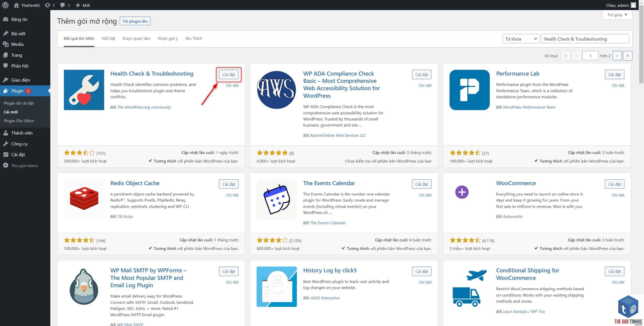This screenshot has width=644, height=326.
Task: Open AlumniOnline Web Services LLC link
Action: (338, 136)
